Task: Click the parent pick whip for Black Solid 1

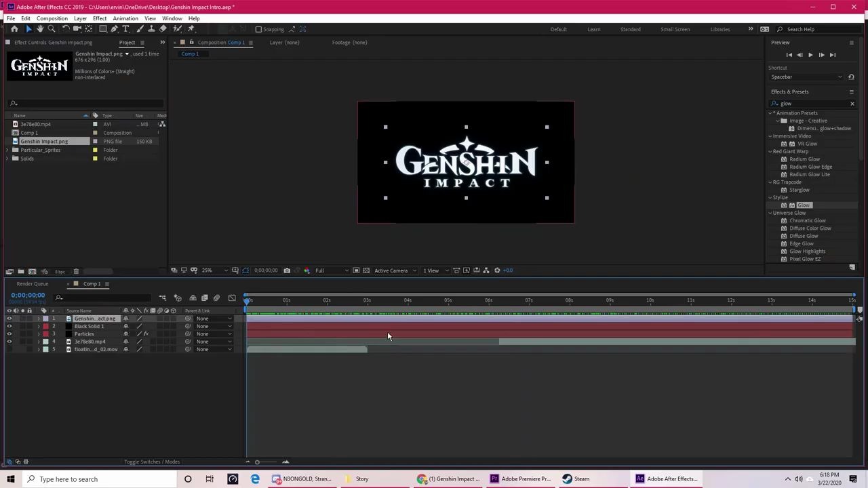Action: click(x=188, y=327)
